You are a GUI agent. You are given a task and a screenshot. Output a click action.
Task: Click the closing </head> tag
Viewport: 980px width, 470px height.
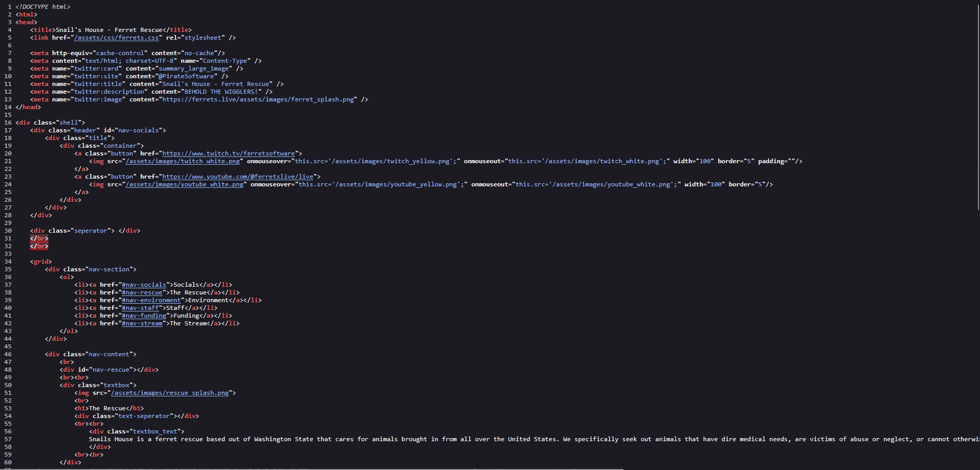click(x=28, y=107)
